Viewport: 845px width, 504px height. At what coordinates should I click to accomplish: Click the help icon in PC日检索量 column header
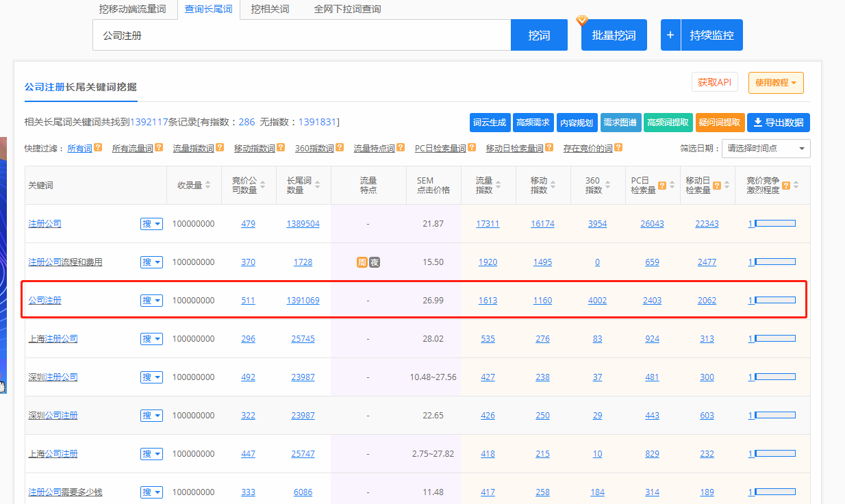[x=662, y=185]
